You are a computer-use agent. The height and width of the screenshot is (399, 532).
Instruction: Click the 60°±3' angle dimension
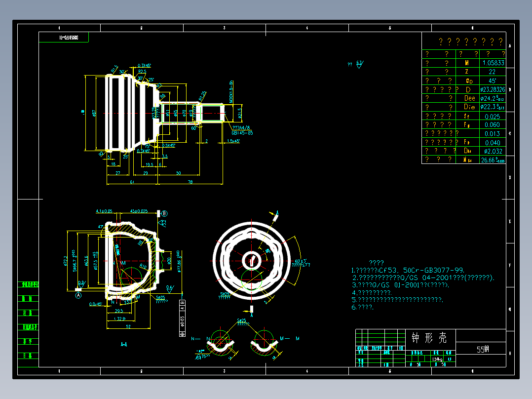click(301, 261)
